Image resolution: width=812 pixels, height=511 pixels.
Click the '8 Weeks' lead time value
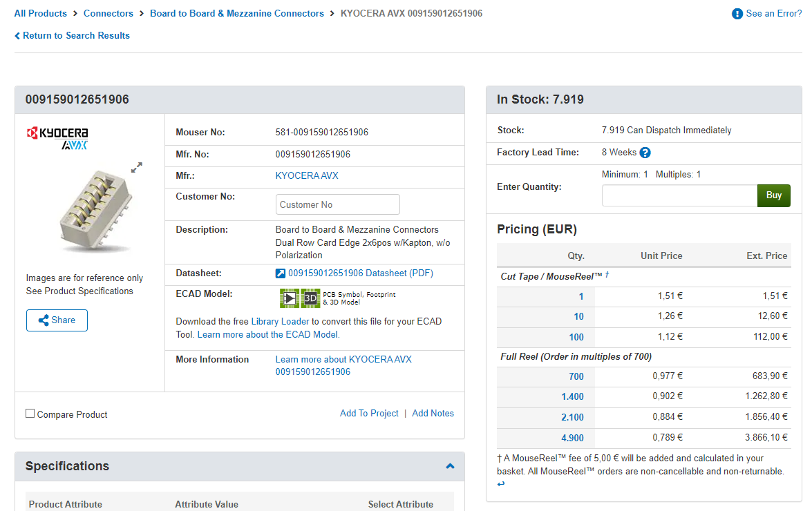click(x=619, y=153)
